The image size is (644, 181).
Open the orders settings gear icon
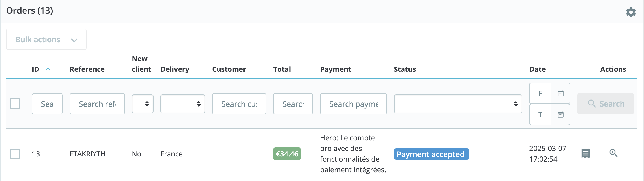point(631,12)
